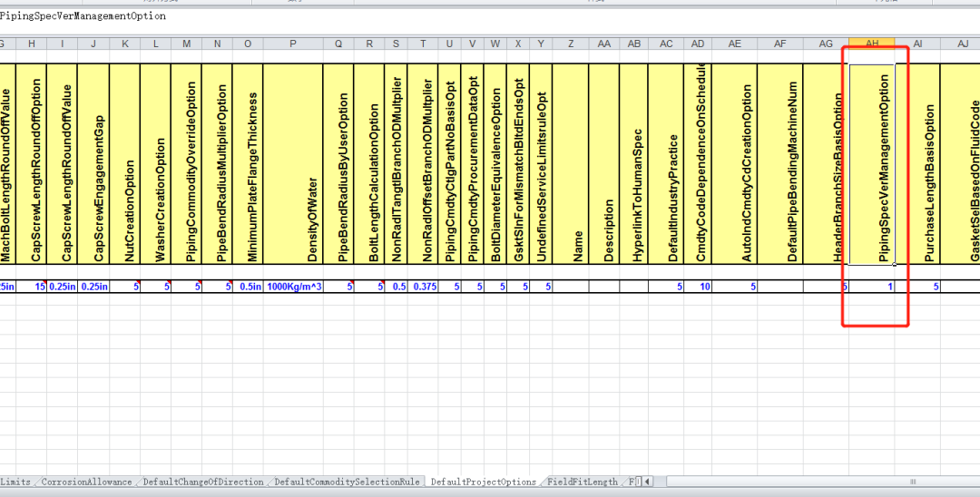Select column AE header
Viewport: 980px width, 497px height.
(734, 44)
